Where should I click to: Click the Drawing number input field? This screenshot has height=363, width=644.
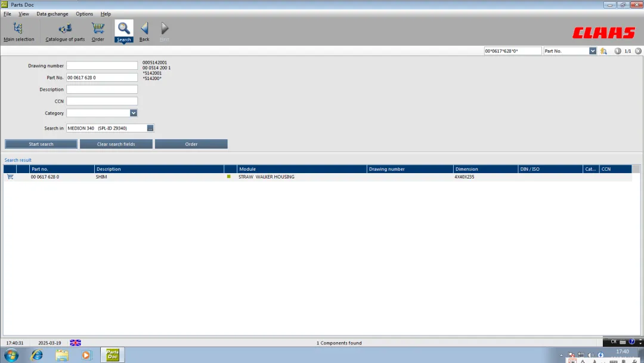click(102, 66)
